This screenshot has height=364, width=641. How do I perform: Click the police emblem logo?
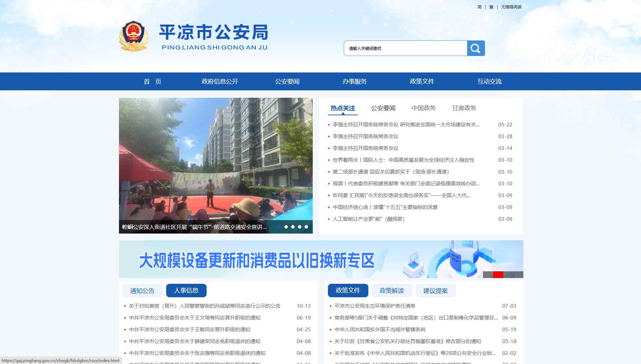(x=133, y=36)
